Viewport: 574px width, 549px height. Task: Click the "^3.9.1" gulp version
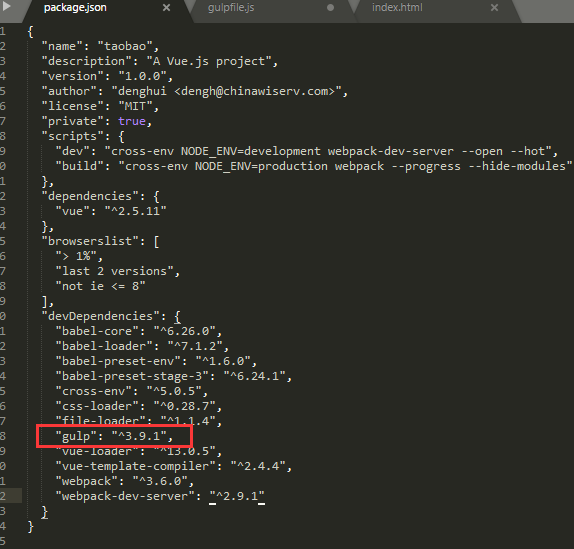pyautogui.click(x=139, y=436)
